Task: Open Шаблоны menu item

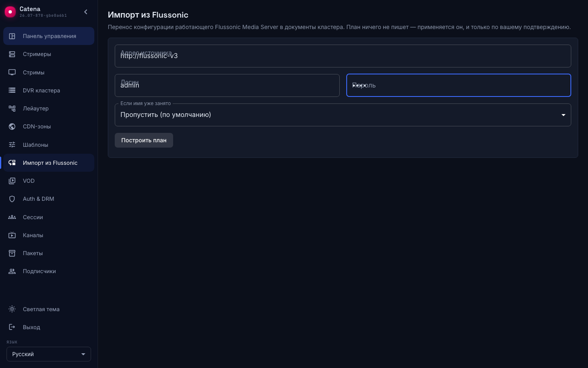Action: point(49,145)
